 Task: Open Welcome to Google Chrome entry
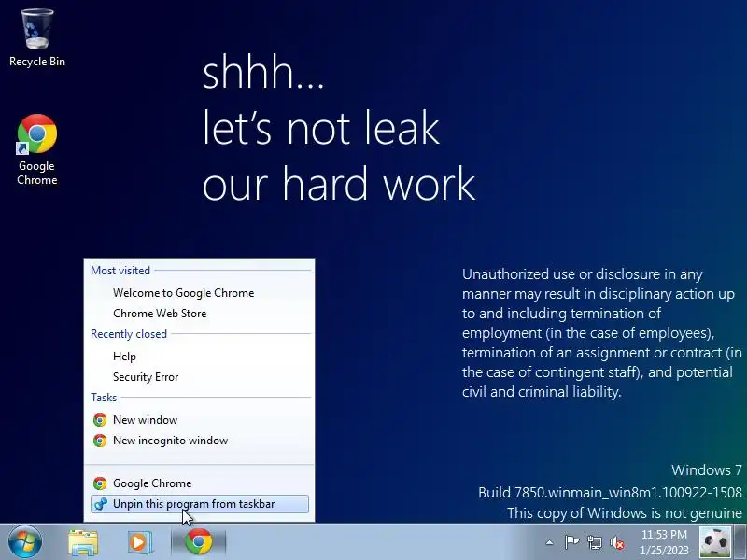click(x=199, y=293)
